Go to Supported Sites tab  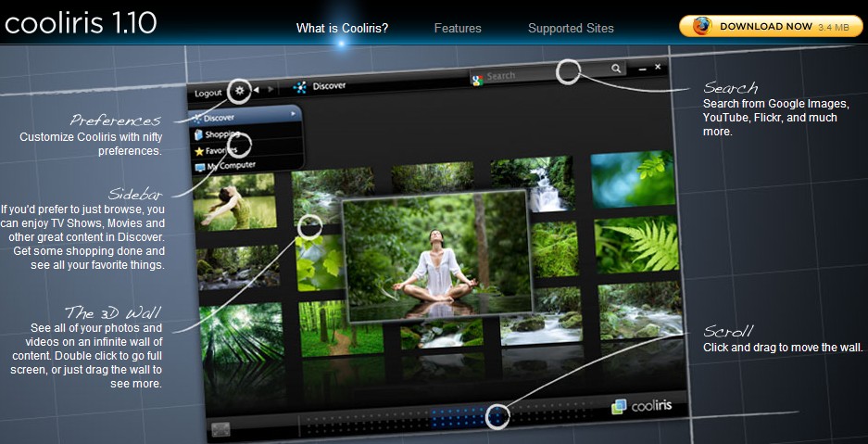[571, 28]
